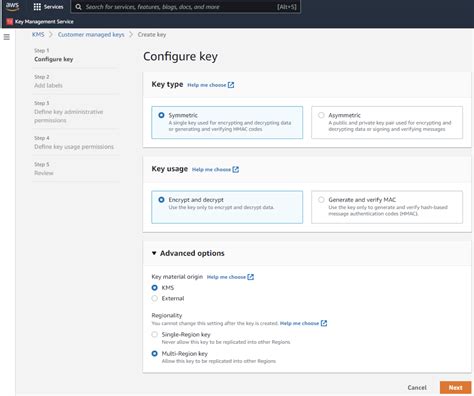The width and height of the screenshot is (474, 396).
Task: Open Step 4 Define key usage permissions
Action: click(x=74, y=147)
